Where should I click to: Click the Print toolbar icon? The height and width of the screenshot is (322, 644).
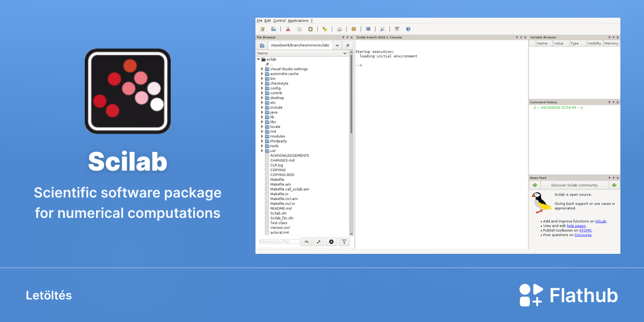point(339,29)
